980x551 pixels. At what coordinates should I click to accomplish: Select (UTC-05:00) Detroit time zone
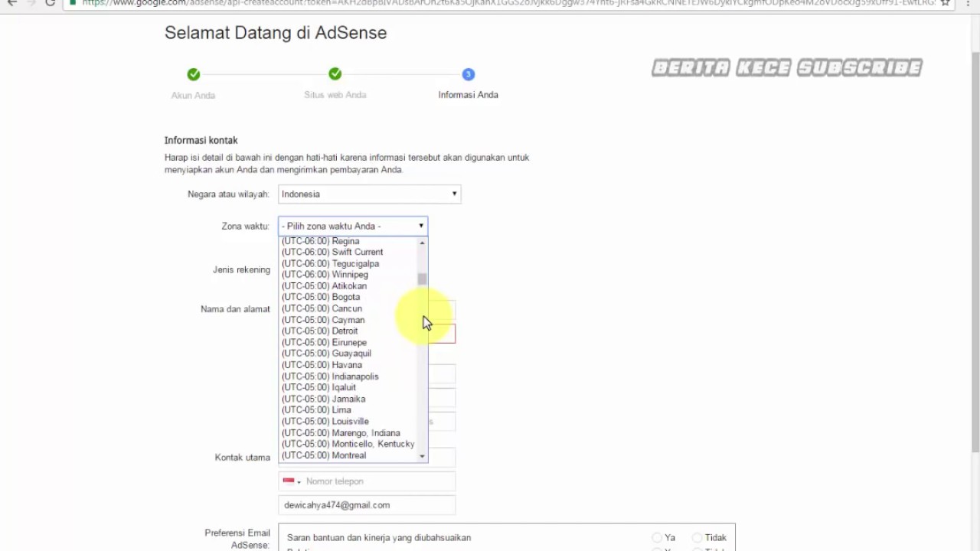348,331
